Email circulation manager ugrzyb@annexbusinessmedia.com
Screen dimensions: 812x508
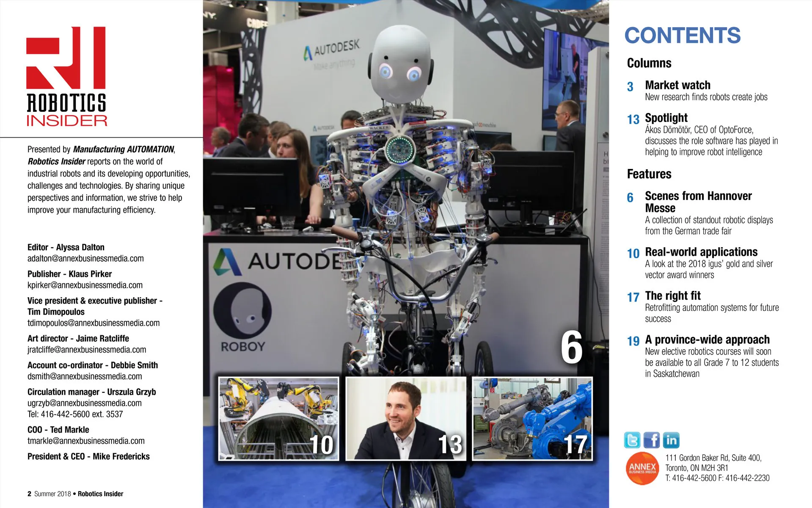(85, 403)
